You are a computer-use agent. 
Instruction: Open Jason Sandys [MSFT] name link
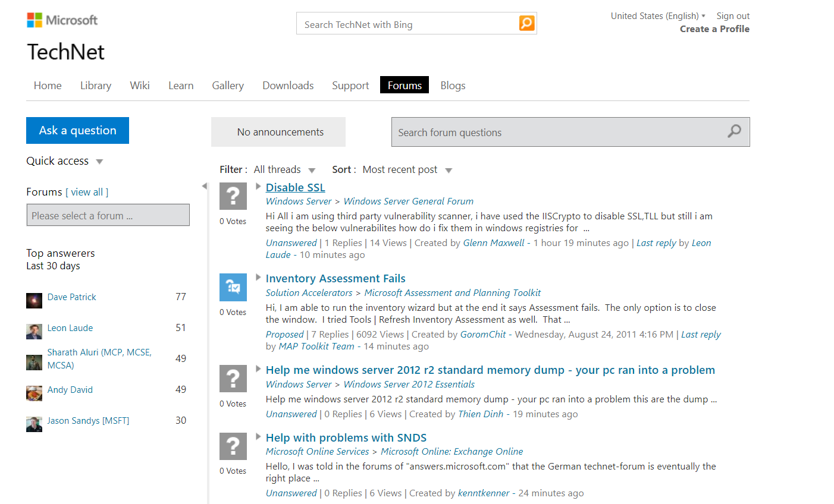tap(88, 421)
